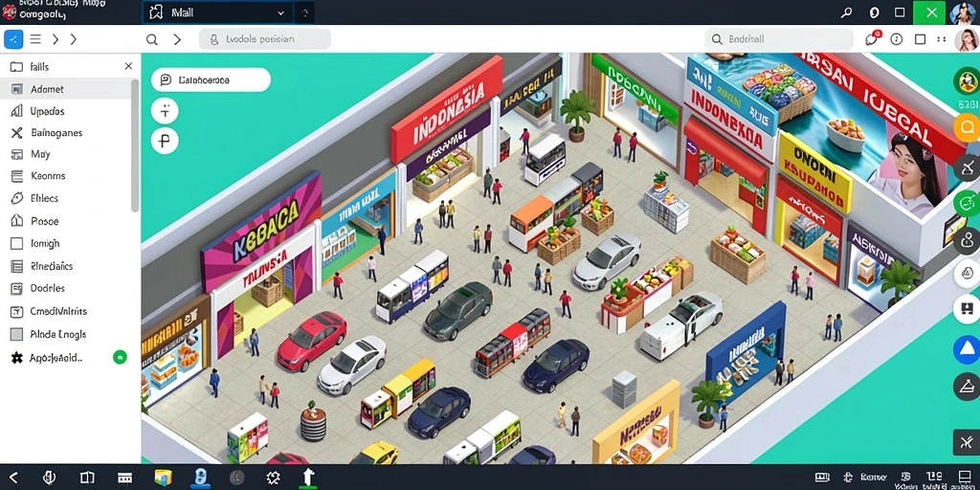The width and height of the screenshot is (980, 490).
Task: Click the 'Lvodols posisian' input field
Action: pyautogui.click(x=265, y=38)
